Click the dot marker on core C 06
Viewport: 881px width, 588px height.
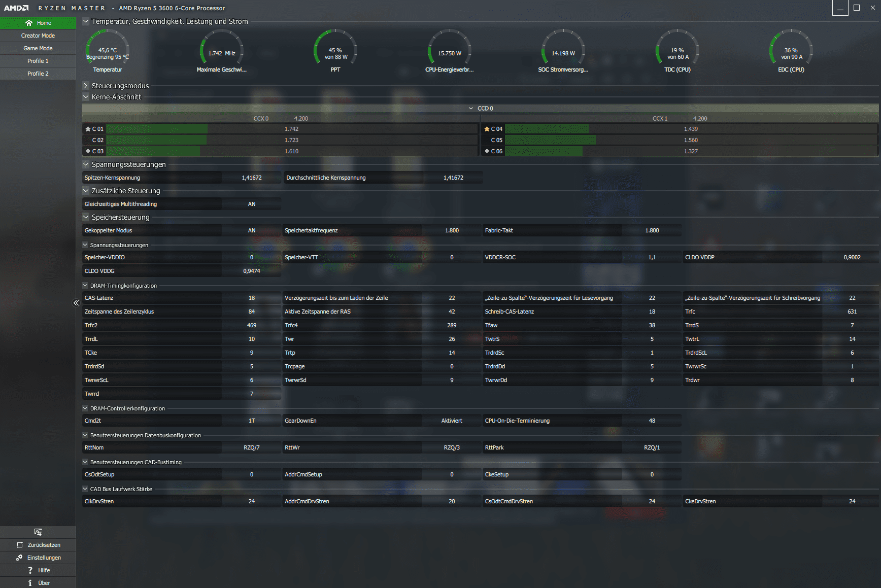coord(487,151)
